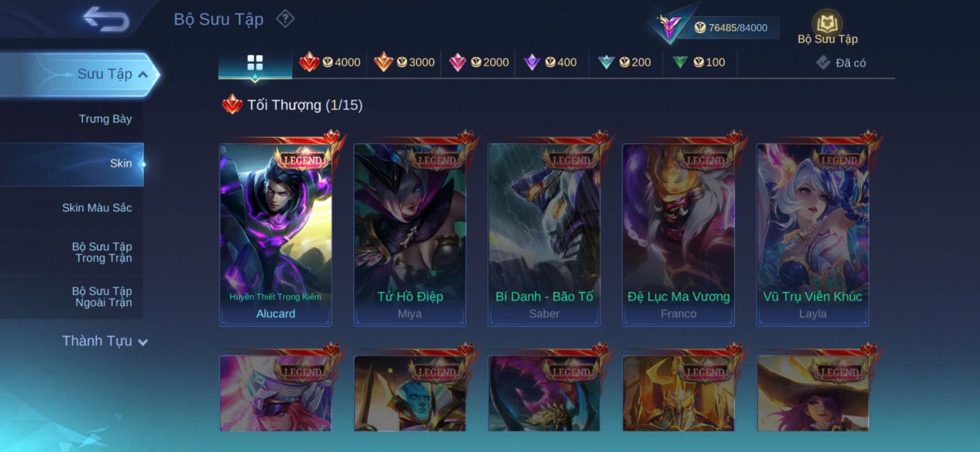Viewport: 980px width, 452px height.
Task: Filter by the pink 2000 gem tier
Action: pos(478,62)
